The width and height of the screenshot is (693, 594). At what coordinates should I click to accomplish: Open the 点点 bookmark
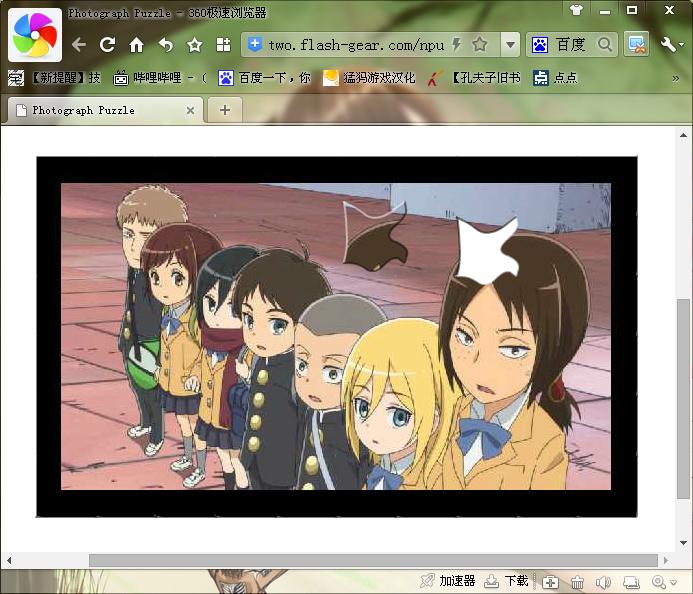click(x=555, y=78)
